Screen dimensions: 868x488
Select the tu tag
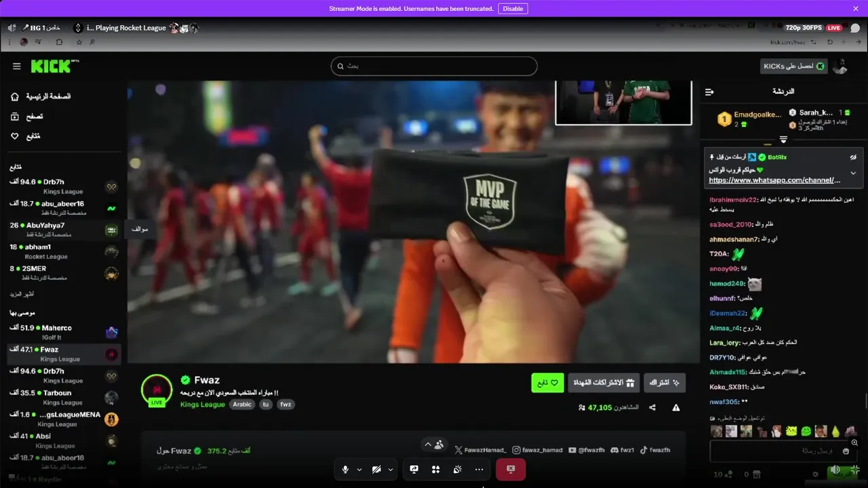point(265,404)
